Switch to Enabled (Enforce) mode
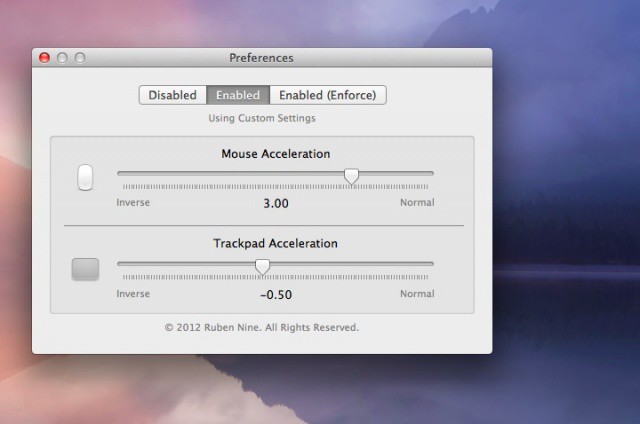Screen dimensions: 640x424 327,95
